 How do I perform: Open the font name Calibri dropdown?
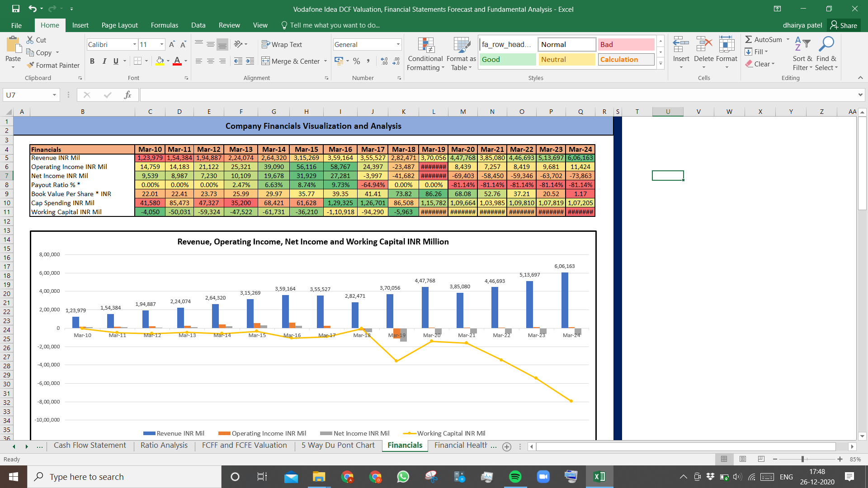point(135,44)
